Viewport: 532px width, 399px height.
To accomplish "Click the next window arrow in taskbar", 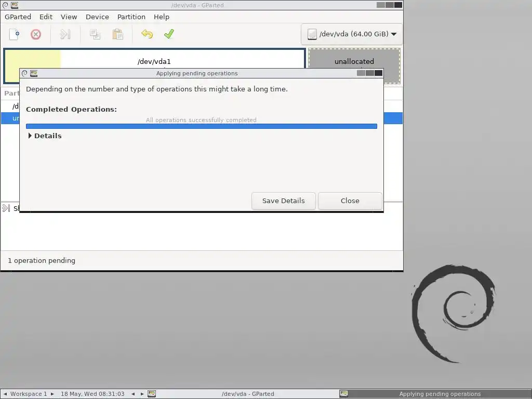I will tap(142, 394).
